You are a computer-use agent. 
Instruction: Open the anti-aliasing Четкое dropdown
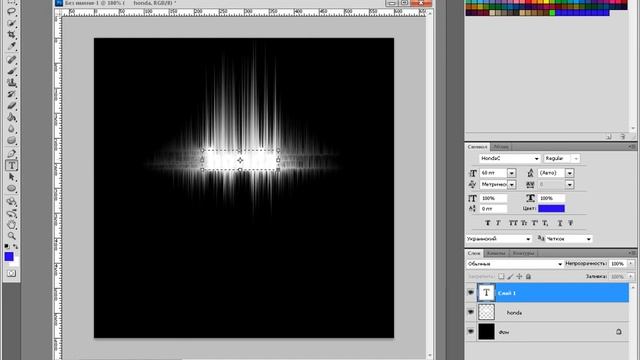point(588,239)
